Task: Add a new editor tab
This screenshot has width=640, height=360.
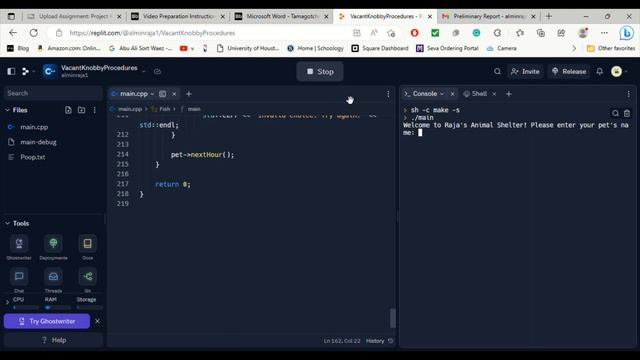Action: (189, 94)
